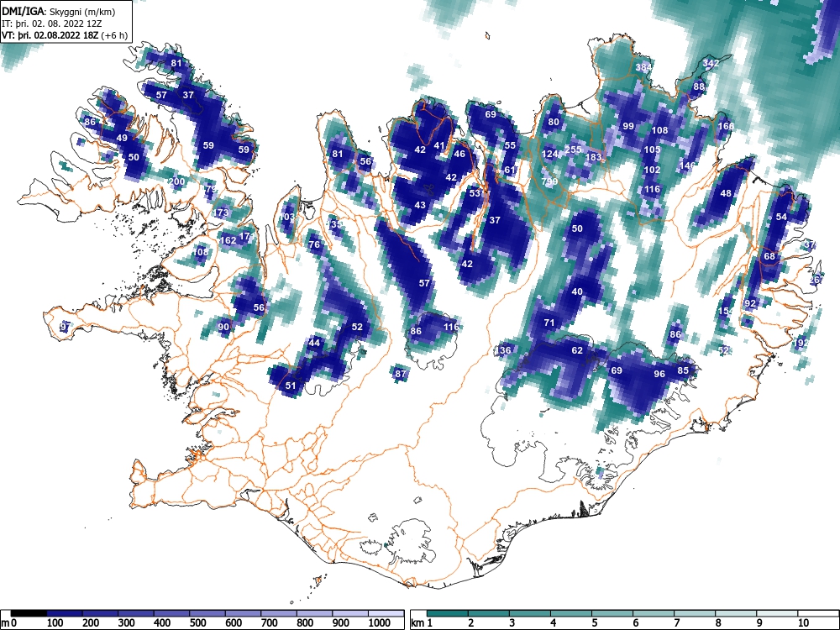Click the visibility value 51 on the map
This screenshot has width=840, height=630.
pos(291,386)
